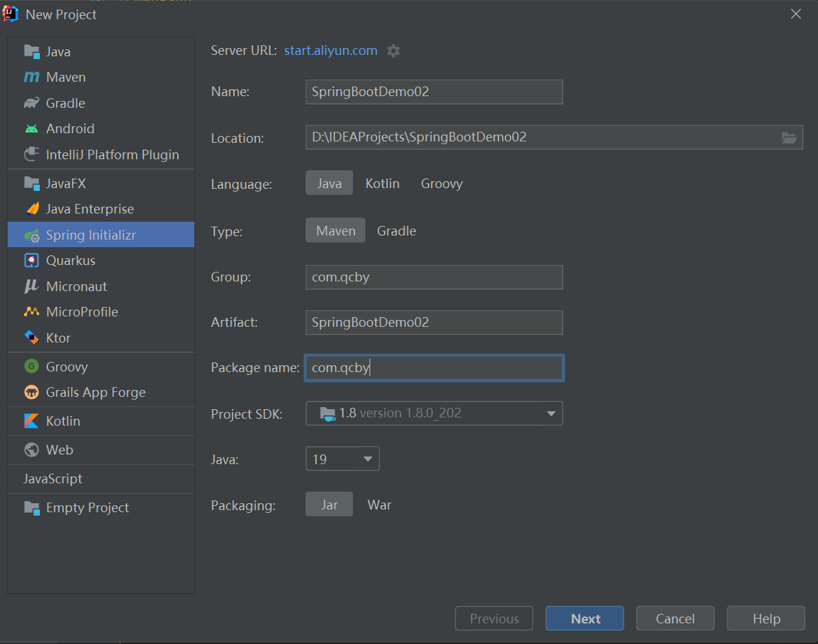Select JavaScript in project list
Screen dimensions: 818x644
(53, 479)
